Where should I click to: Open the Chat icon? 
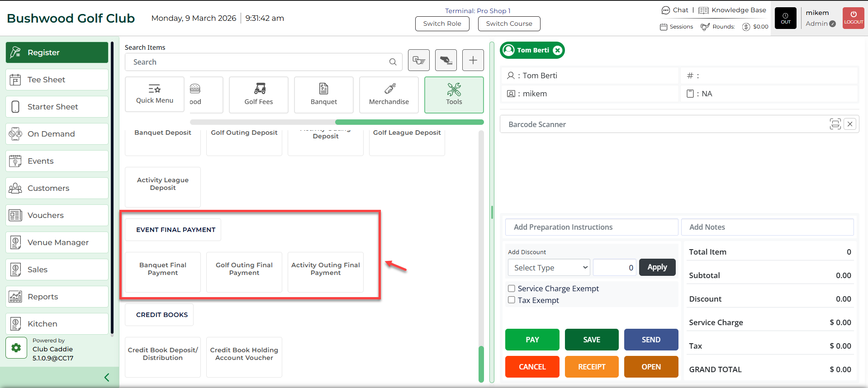[666, 10]
